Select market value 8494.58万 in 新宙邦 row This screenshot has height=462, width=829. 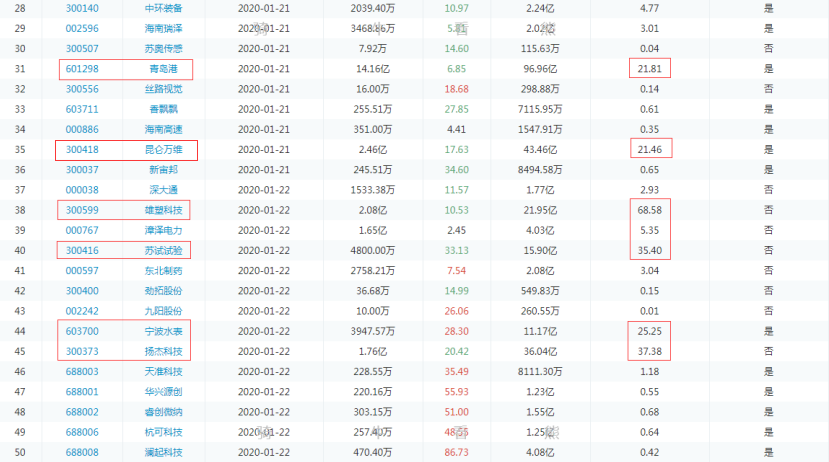(540, 170)
